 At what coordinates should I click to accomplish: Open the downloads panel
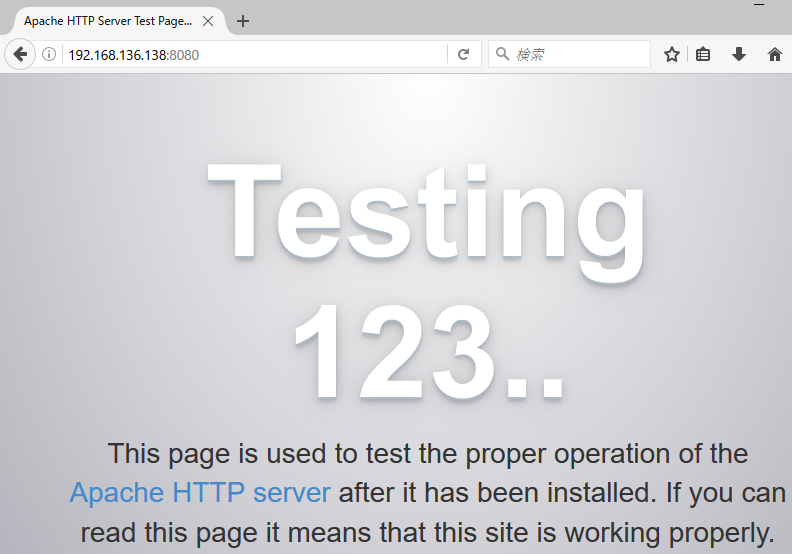tap(739, 55)
